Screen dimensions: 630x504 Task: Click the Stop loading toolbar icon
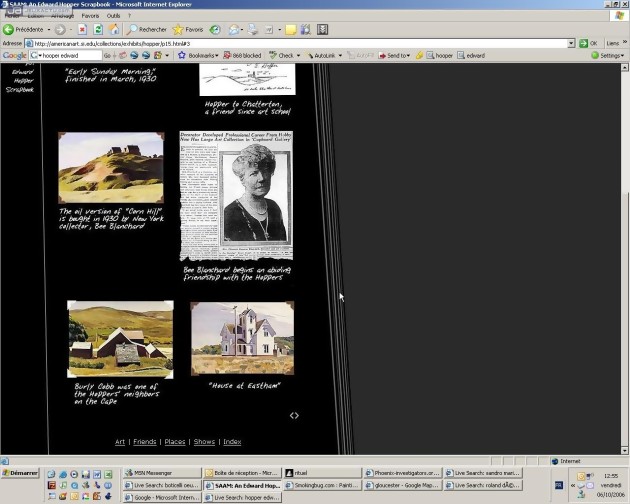tap(82, 30)
